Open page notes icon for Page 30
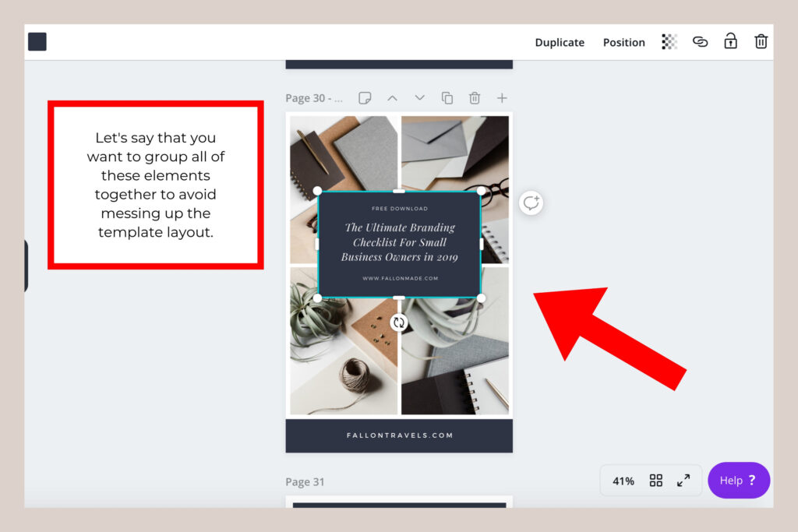This screenshot has width=798, height=532. pos(365,97)
